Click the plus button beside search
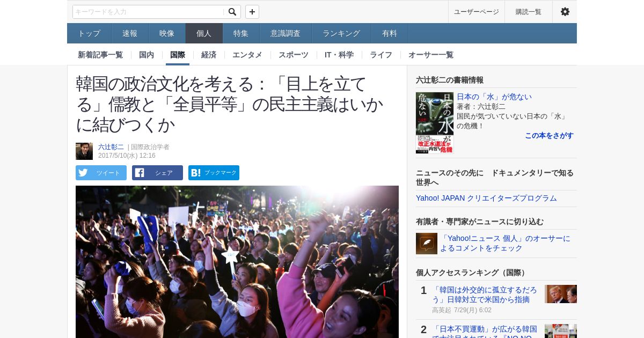644x338 pixels. click(x=252, y=12)
